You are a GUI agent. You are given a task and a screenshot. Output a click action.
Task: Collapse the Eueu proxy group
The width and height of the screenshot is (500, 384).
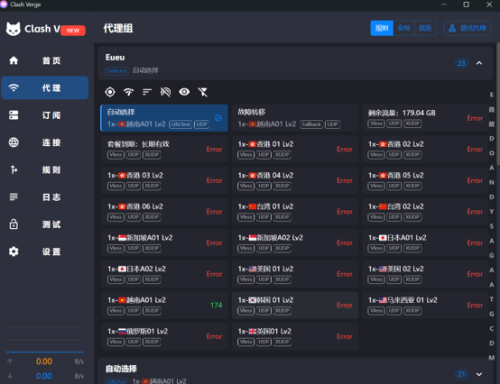click(479, 63)
